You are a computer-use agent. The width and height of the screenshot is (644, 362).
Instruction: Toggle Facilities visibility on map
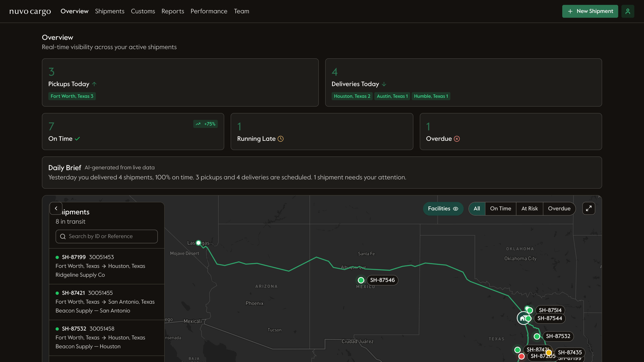[x=443, y=208]
